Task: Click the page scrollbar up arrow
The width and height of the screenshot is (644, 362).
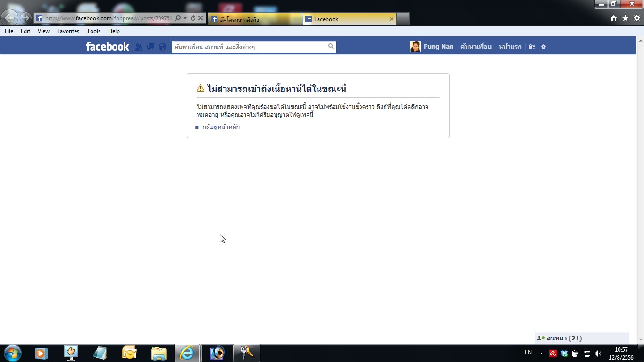Action: (640, 40)
